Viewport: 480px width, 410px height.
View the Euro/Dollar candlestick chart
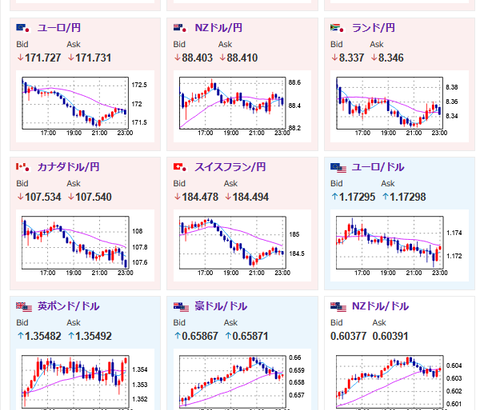399,245
